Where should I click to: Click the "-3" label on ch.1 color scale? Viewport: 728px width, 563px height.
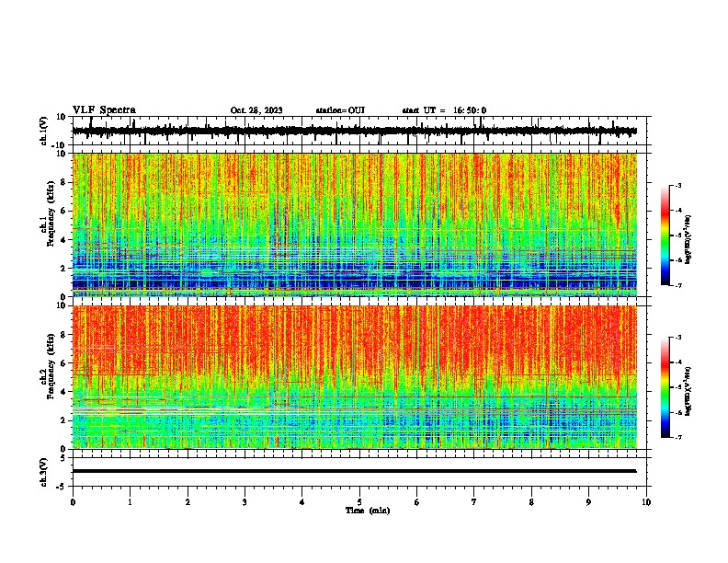click(677, 185)
